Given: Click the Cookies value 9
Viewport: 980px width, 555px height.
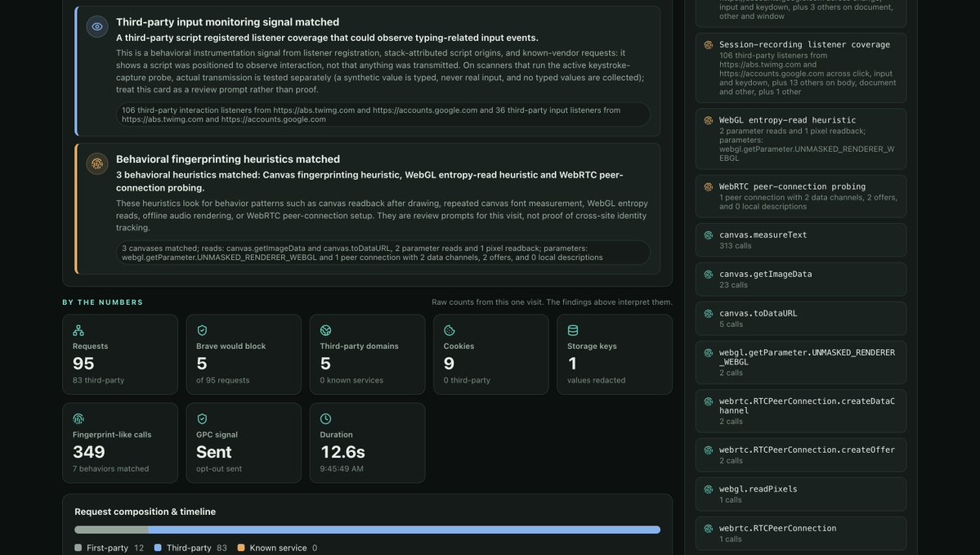Looking at the screenshot, I should click(x=449, y=363).
